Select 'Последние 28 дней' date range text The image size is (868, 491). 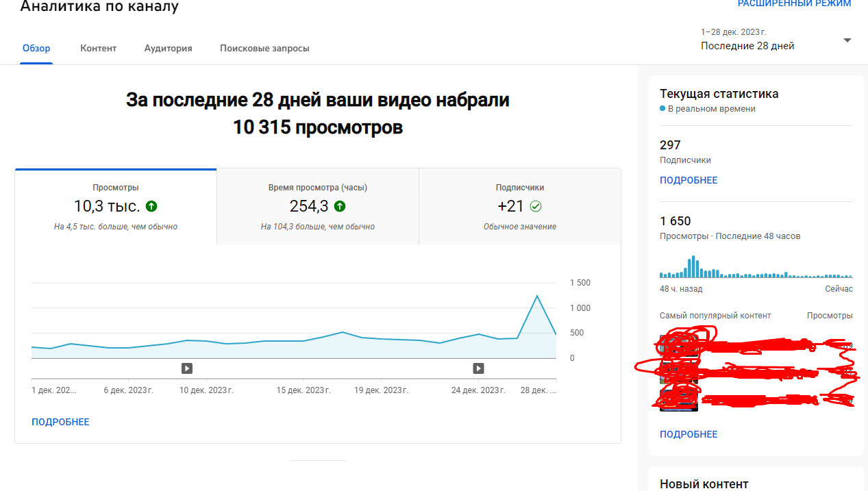click(x=747, y=46)
